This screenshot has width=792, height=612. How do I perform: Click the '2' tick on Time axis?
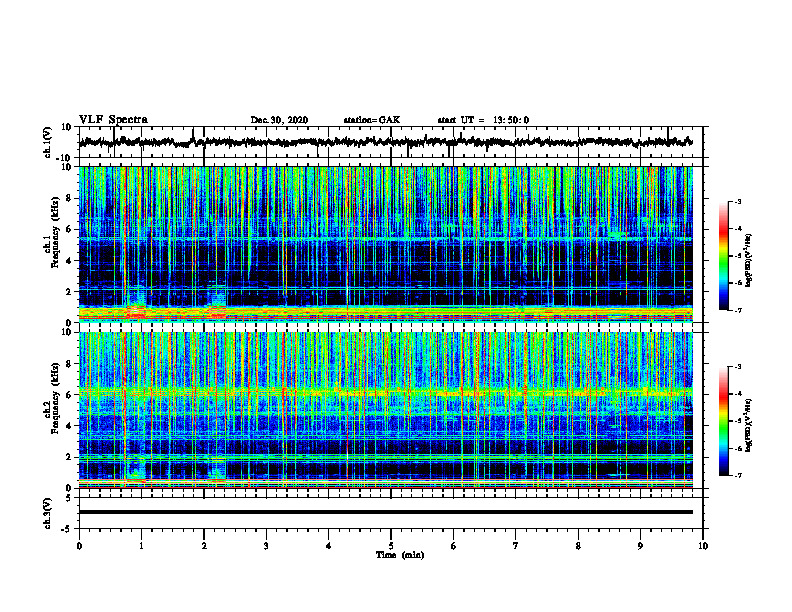pyautogui.click(x=204, y=546)
